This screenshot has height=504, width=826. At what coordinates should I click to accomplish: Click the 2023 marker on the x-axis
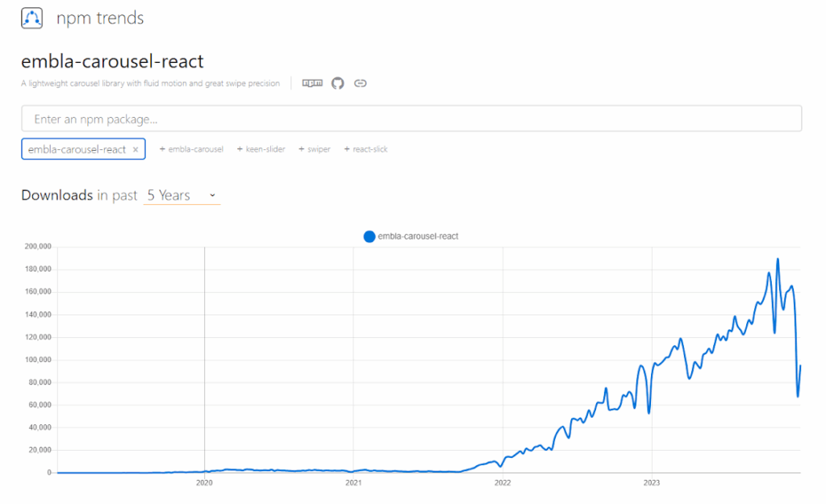652,482
